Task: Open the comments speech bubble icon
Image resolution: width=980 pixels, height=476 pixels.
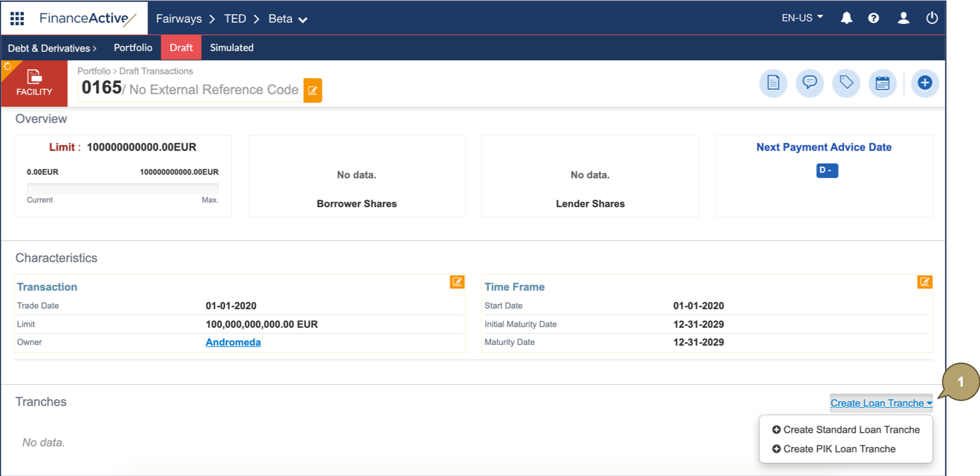Action: pyautogui.click(x=810, y=83)
